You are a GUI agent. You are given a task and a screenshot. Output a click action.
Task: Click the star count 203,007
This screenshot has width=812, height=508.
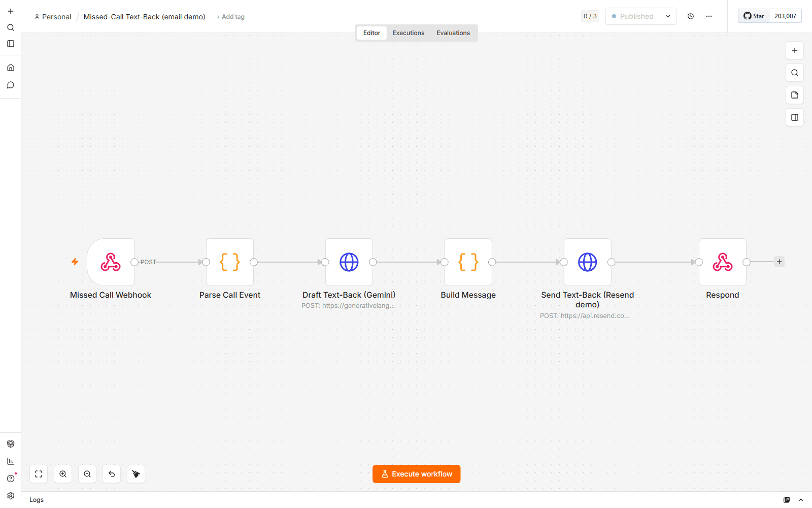(x=785, y=16)
